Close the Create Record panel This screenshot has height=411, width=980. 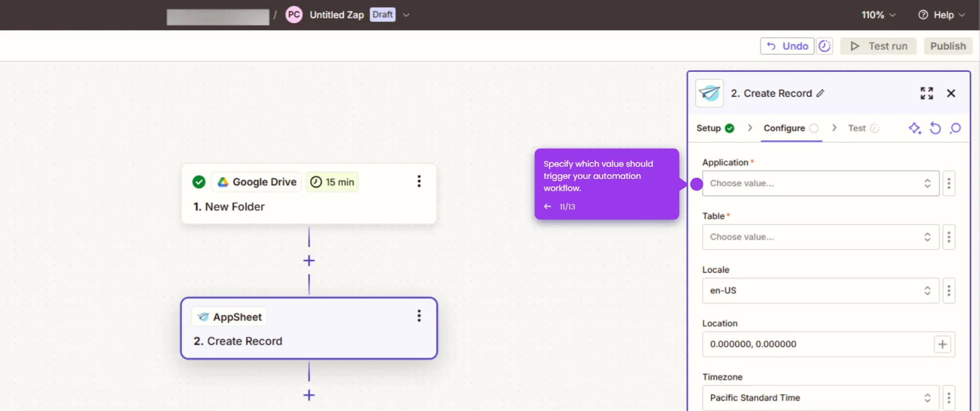tap(951, 93)
